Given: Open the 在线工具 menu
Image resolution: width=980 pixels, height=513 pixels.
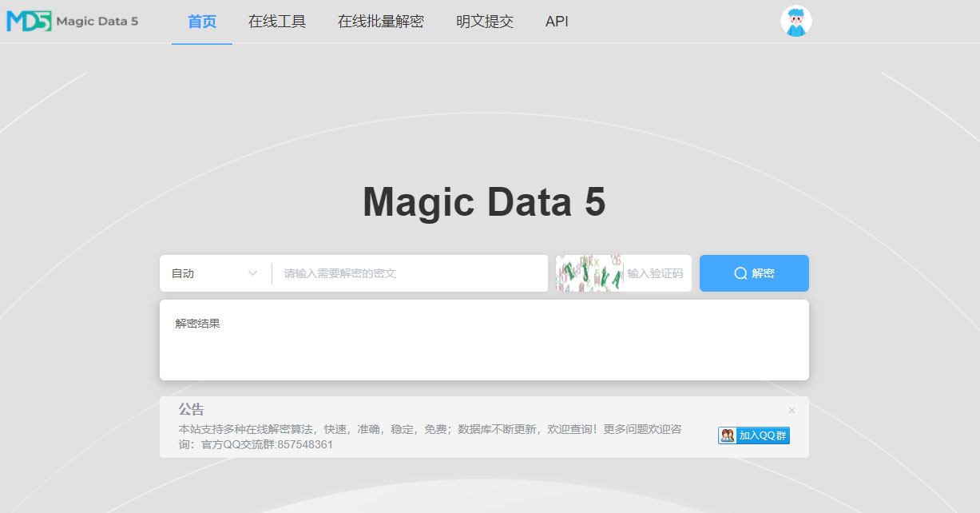Looking at the screenshot, I should point(277,22).
